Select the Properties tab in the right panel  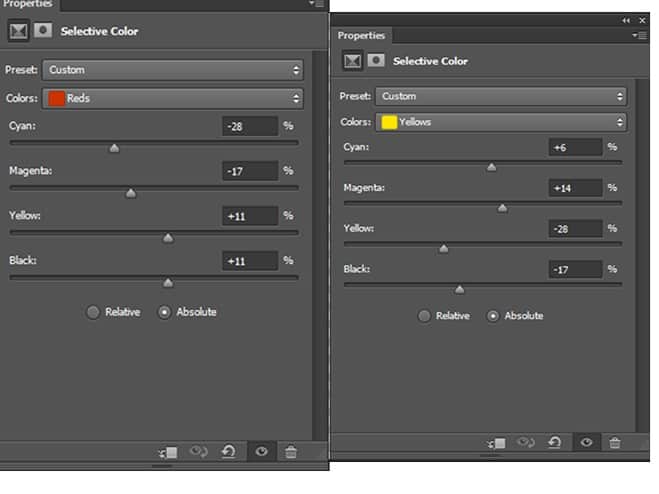(x=361, y=36)
